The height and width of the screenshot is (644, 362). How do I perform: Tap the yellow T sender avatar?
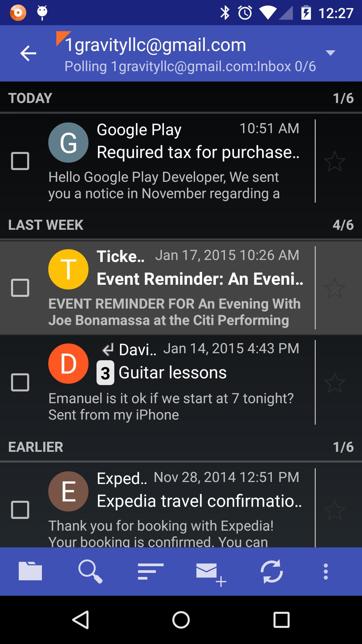(x=68, y=269)
